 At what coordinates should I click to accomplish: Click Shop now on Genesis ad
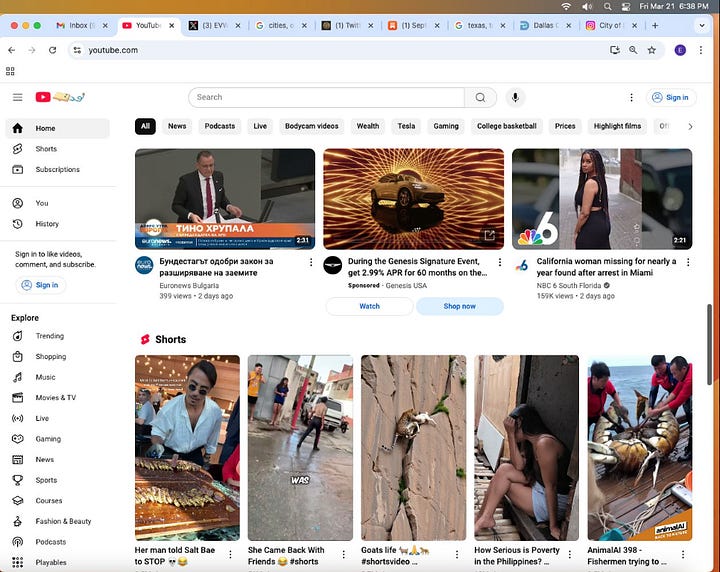[460, 306]
